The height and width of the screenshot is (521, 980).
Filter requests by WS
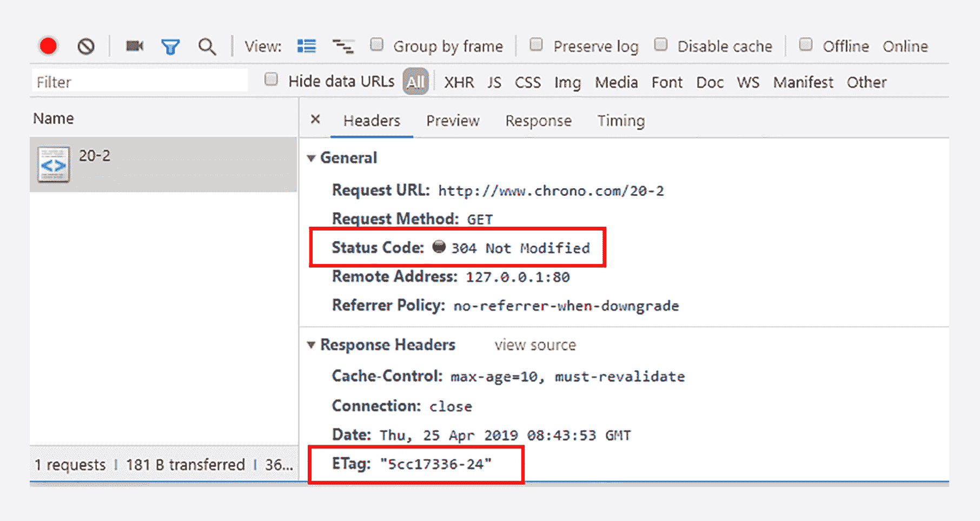748,82
